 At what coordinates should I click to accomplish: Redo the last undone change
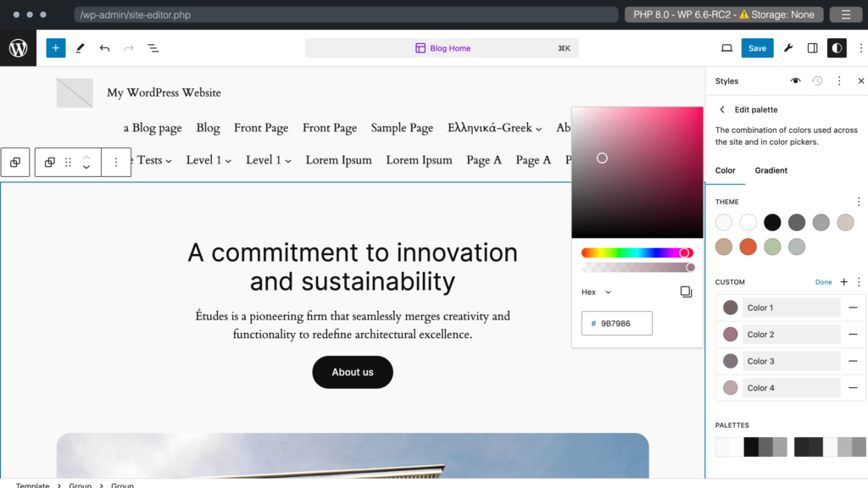pos(129,48)
